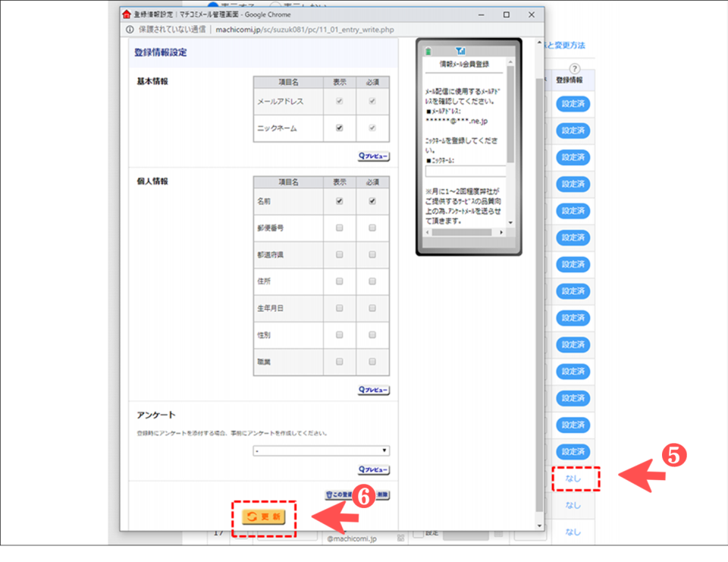Click the nickname input field in the phone preview
Screen dimensions: 728x562
[x=464, y=171]
